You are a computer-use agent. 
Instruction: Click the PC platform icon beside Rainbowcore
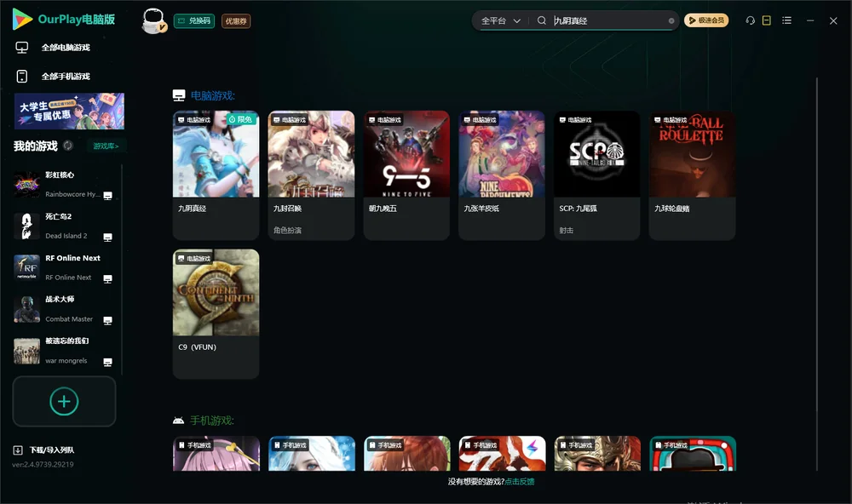point(107,196)
